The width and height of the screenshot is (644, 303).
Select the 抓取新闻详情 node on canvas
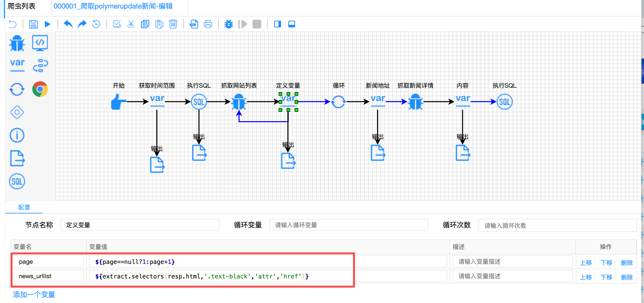point(415,102)
